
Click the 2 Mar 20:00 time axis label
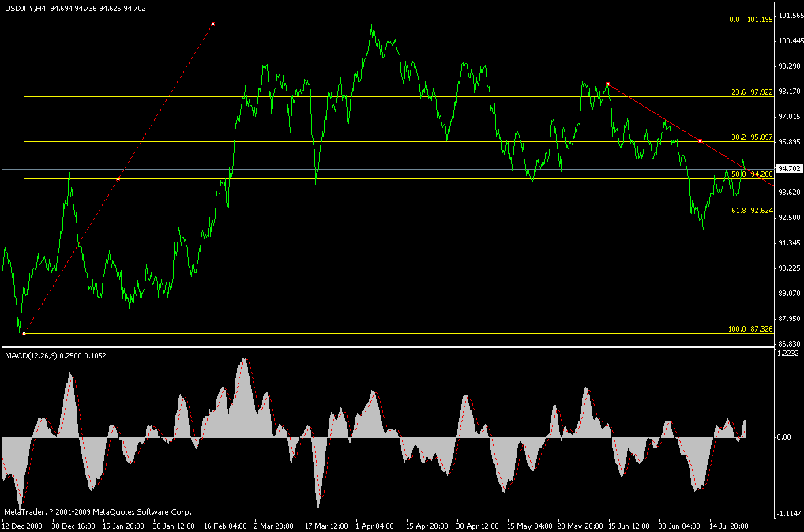point(274,526)
